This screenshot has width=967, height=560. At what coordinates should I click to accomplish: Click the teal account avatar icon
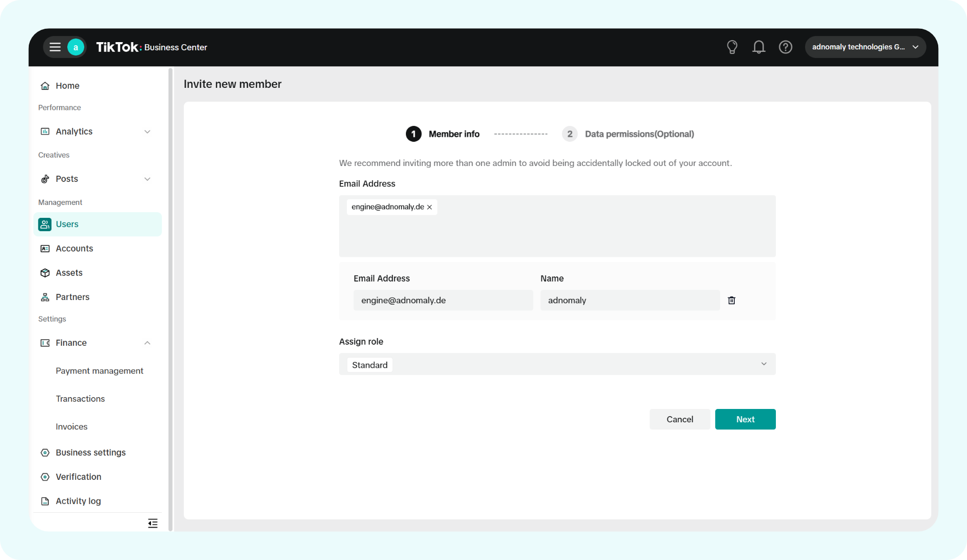coord(76,47)
